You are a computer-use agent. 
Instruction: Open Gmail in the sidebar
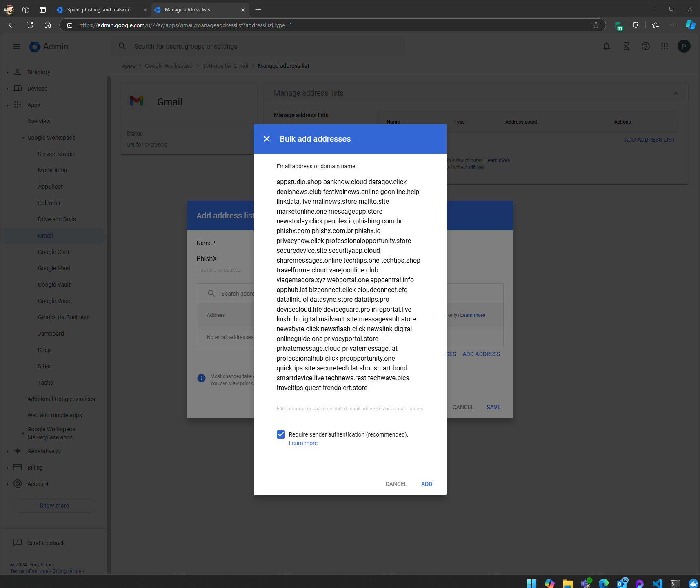coord(45,236)
